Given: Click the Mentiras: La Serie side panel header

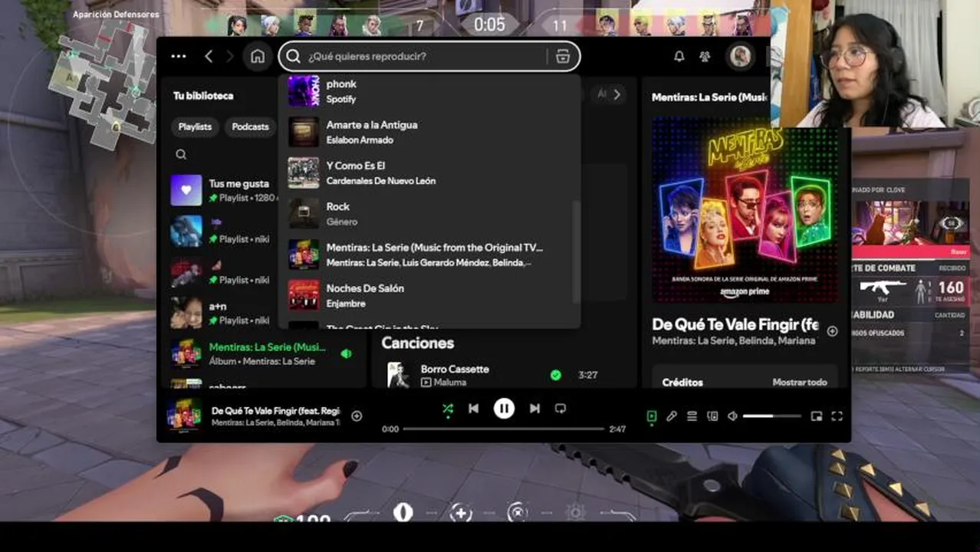Looking at the screenshot, I should pyautogui.click(x=709, y=97).
